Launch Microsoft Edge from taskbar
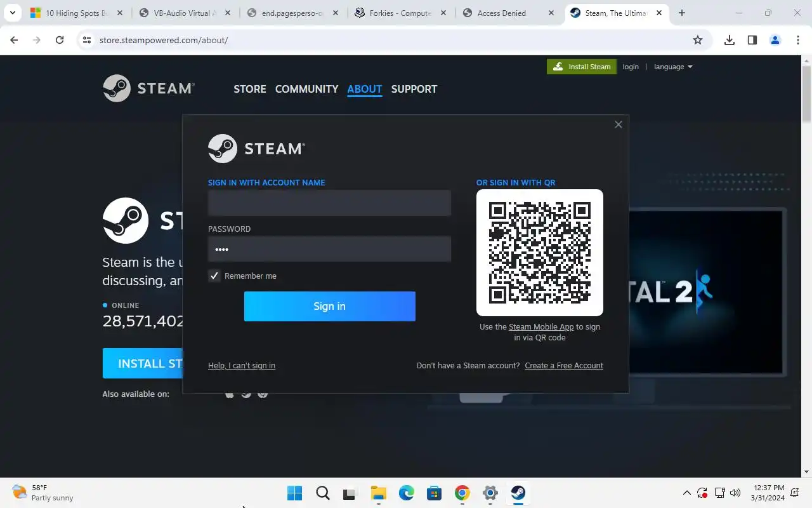812x508 pixels. pos(407,493)
